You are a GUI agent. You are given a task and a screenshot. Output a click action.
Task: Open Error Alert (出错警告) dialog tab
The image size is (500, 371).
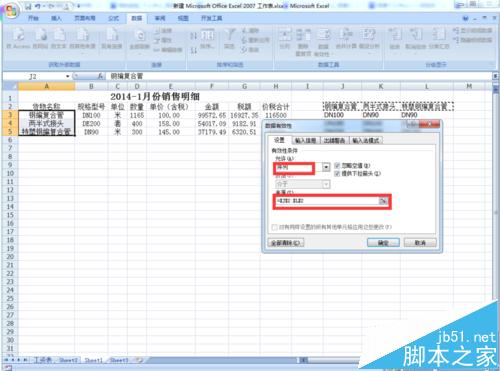[x=334, y=141]
